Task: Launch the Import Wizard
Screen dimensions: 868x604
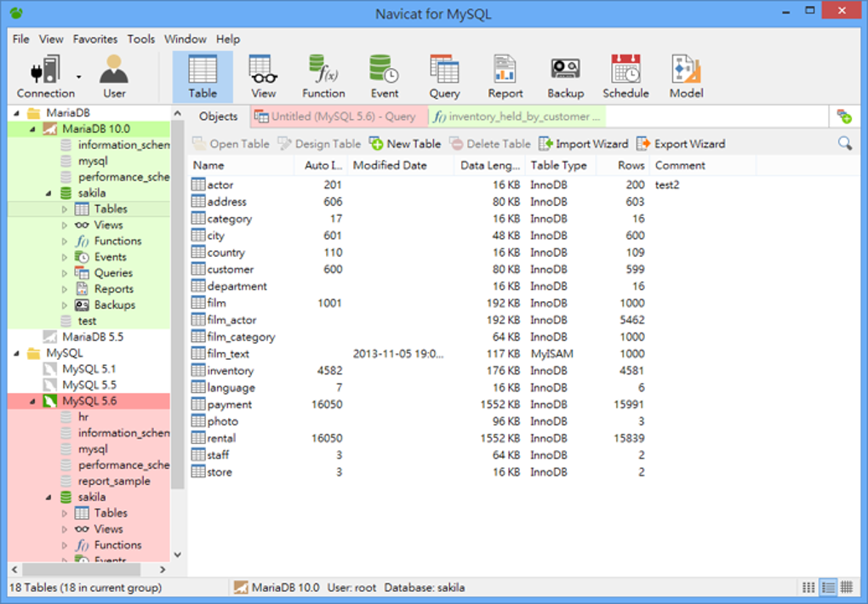Action: pyautogui.click(x=584, y=144)
